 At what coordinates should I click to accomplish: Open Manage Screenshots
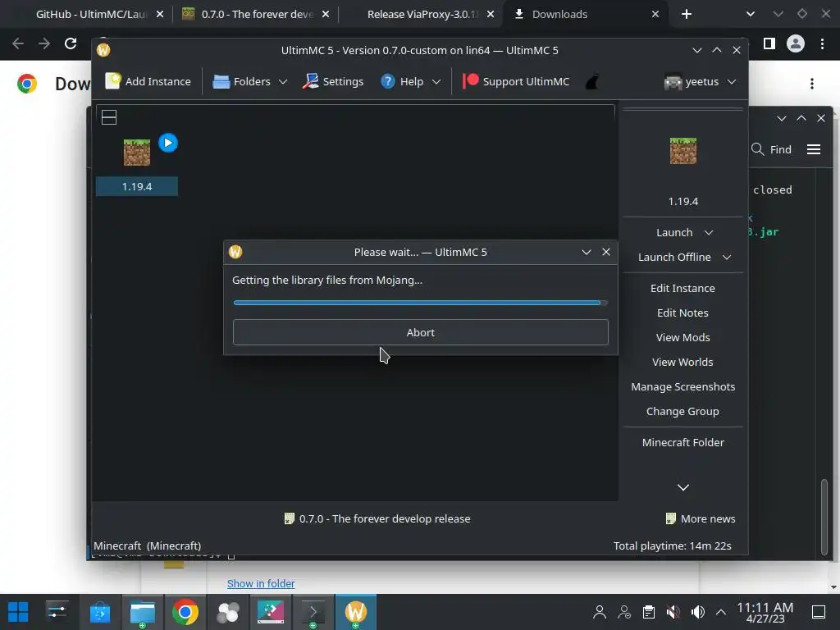[x=682, y=387]
